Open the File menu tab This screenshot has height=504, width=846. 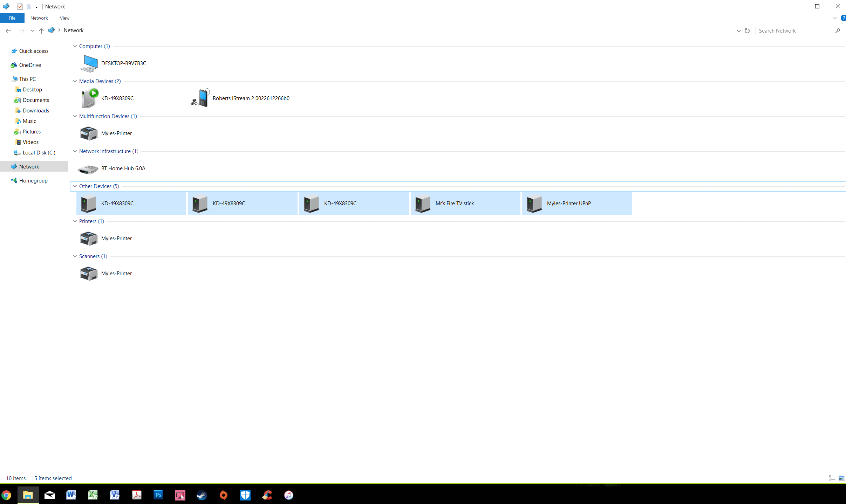coord(12,18)
